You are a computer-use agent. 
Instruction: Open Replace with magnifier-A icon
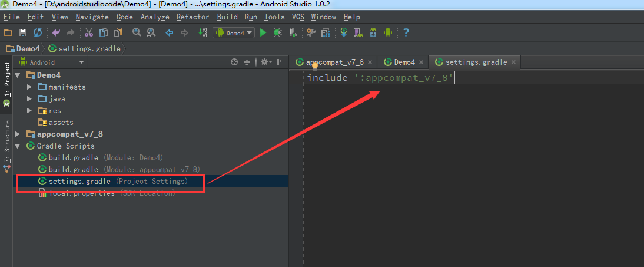pyautogui.click(x=151, y=32)
